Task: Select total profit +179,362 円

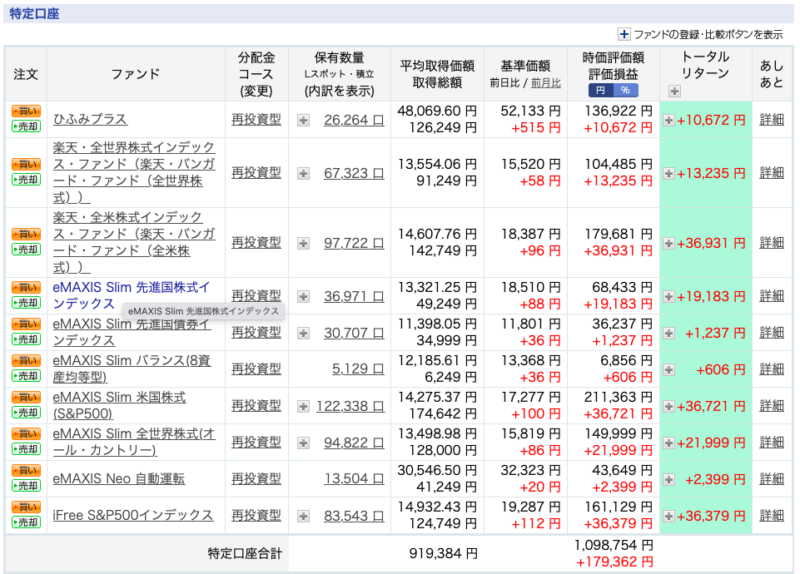Action: point(614,562)
